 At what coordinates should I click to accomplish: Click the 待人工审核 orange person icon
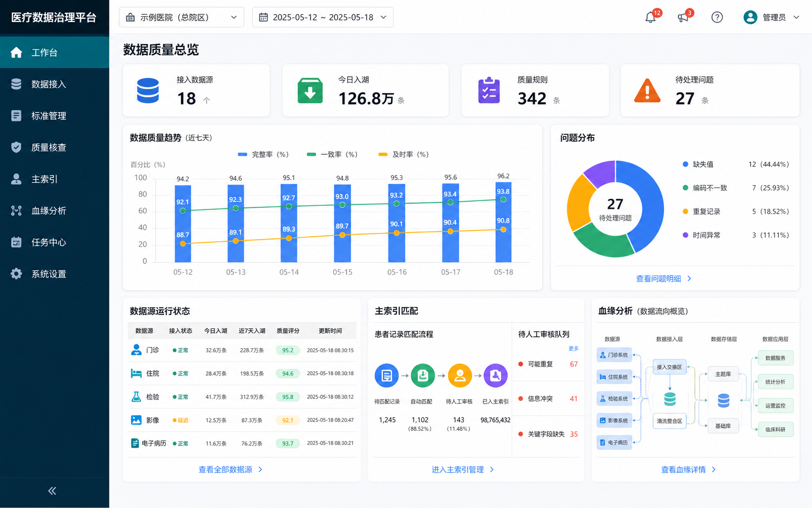point(460,376)
